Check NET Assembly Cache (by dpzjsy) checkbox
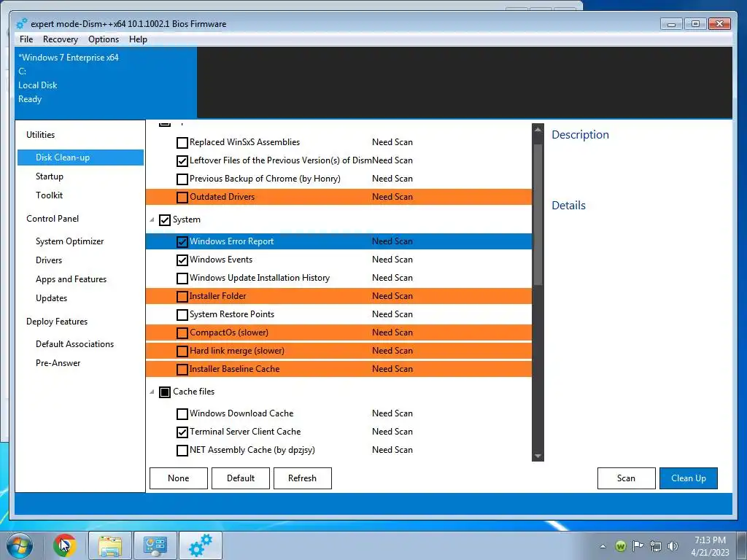Screen dimensions: 747x560 [182, 451]
